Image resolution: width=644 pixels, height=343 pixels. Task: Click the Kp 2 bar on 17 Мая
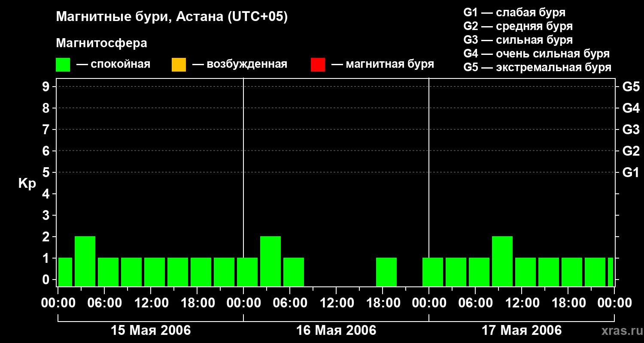click(x=502, y=261)
